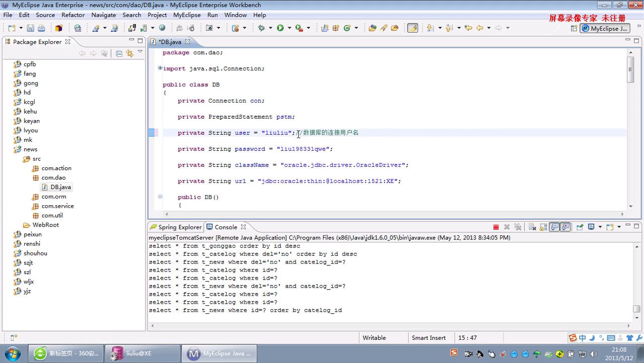644x363 pixels.
Task: Open the New file dropdown arrow
Action: [x=21, y=28]
